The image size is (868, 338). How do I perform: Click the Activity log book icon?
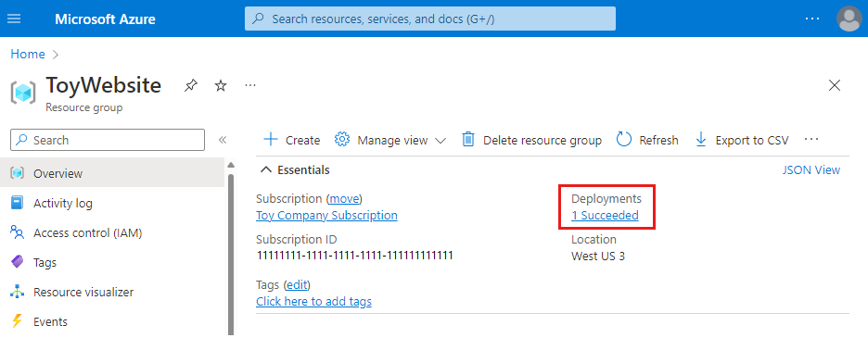(x=18, y=203)
